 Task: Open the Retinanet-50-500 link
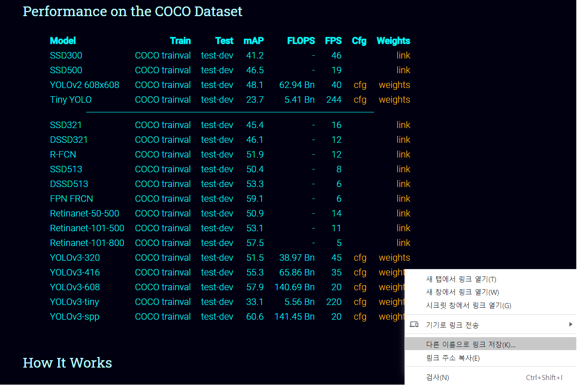pos(403,213)
